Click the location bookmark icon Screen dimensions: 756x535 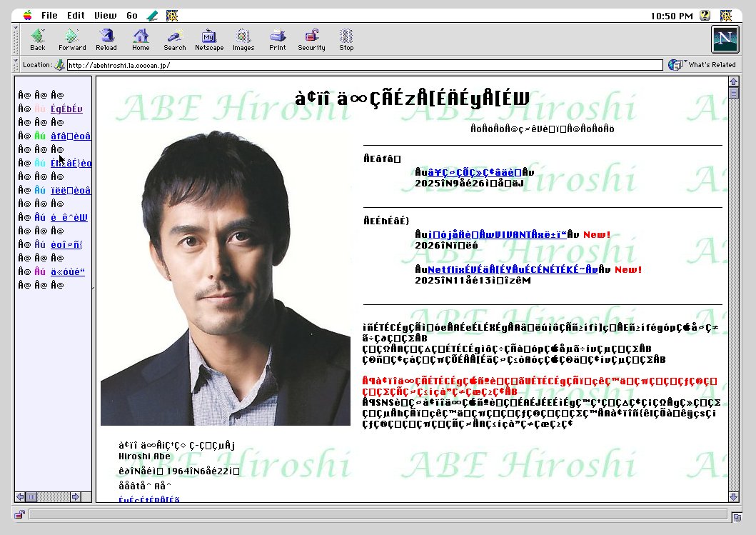point(59,65)
